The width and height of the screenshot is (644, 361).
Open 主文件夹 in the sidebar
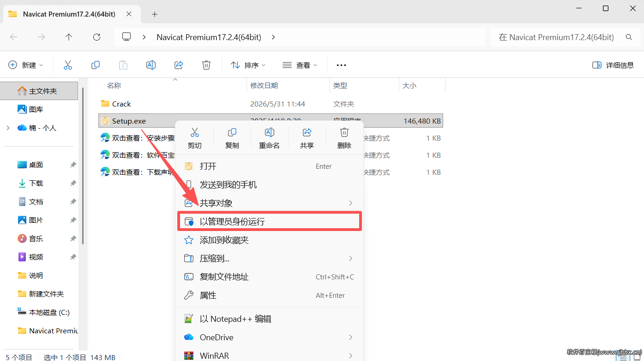(39, 91)
